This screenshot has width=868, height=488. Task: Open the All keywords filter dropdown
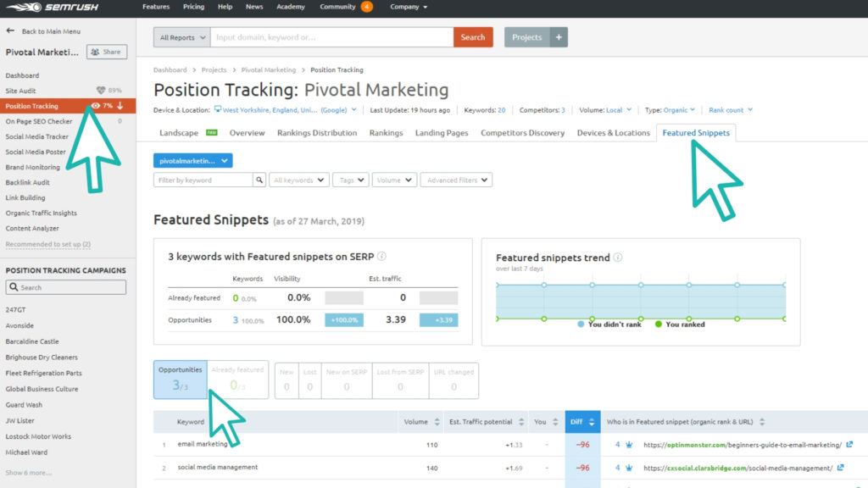click(299, 180)
